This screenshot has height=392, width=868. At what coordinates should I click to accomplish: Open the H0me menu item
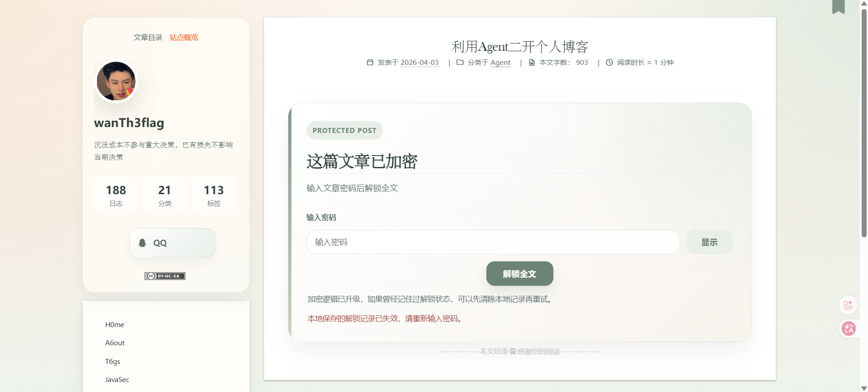point(115,325)
